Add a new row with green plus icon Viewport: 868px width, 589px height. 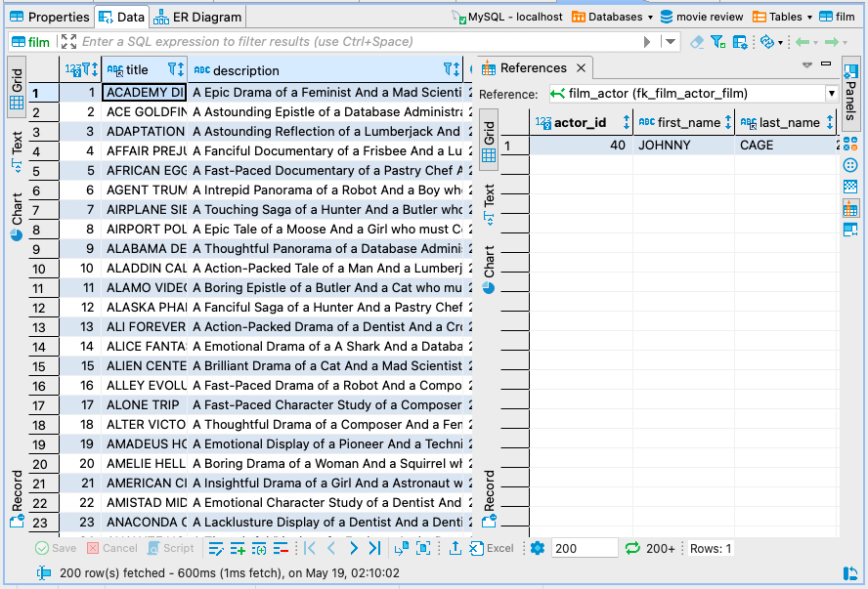[x=238, y=549]
